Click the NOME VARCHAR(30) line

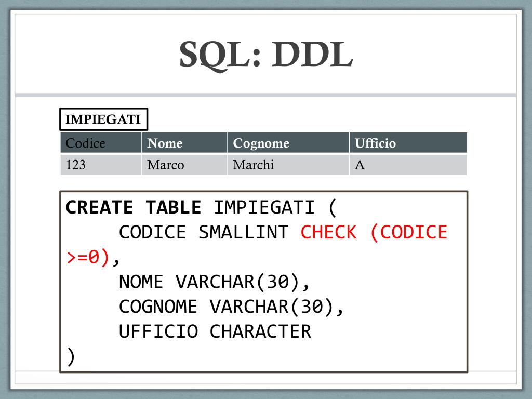click(x=214, y=282)
